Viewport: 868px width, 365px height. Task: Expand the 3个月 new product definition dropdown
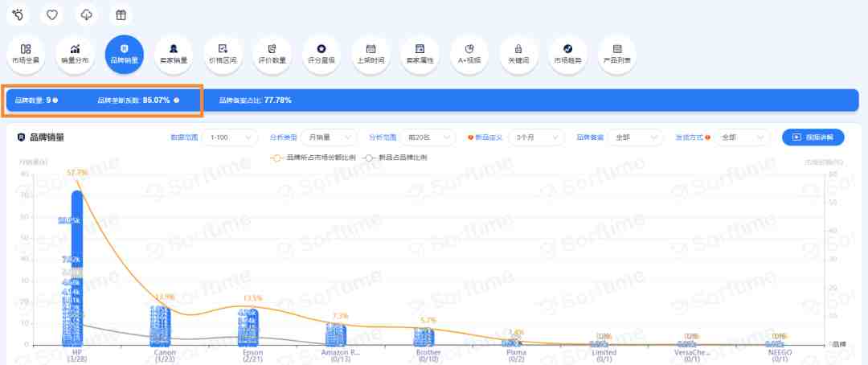536,137
